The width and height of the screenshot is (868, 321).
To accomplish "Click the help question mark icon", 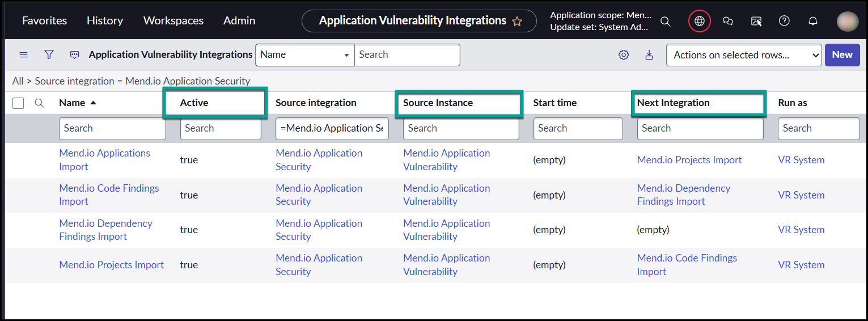I will [x=784, y=21].
